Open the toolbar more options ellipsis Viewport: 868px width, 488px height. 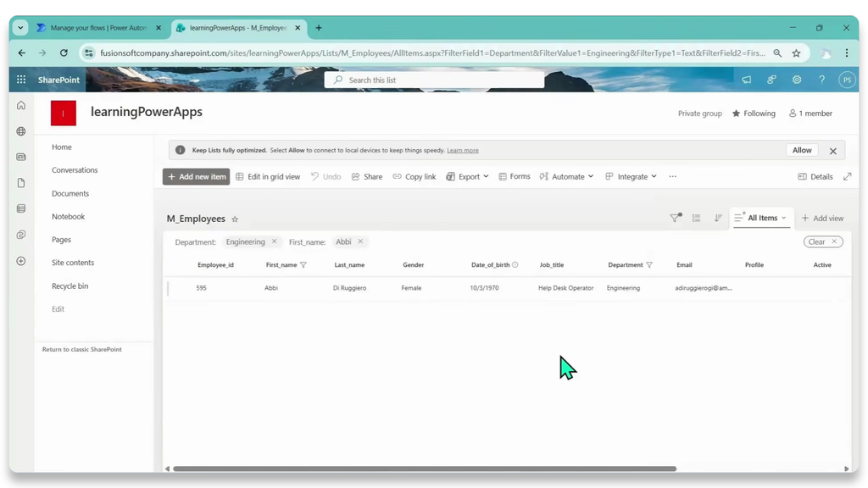click(672, 176)
